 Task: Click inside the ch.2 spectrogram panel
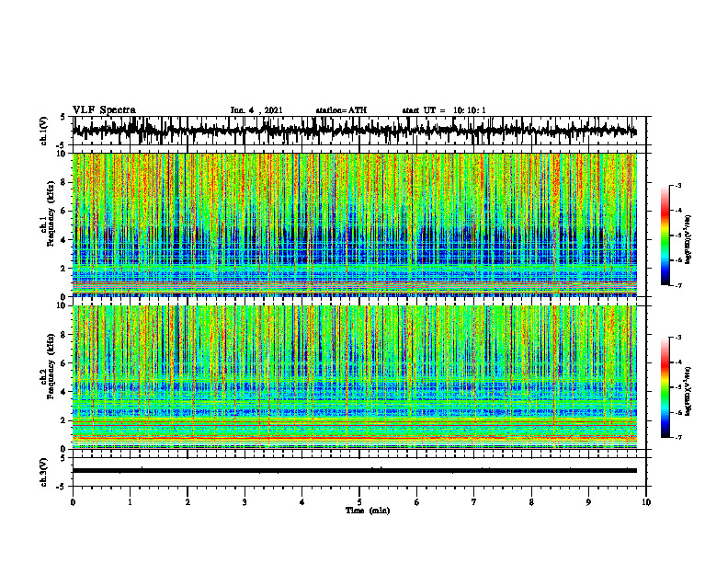355,377
